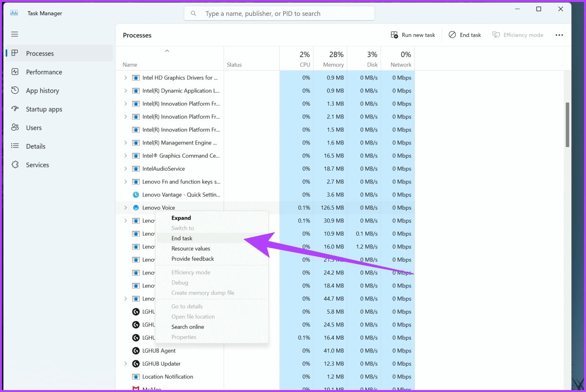
Task: Expand the Intel Graphics Command Center process
Action: click(125, 156)
